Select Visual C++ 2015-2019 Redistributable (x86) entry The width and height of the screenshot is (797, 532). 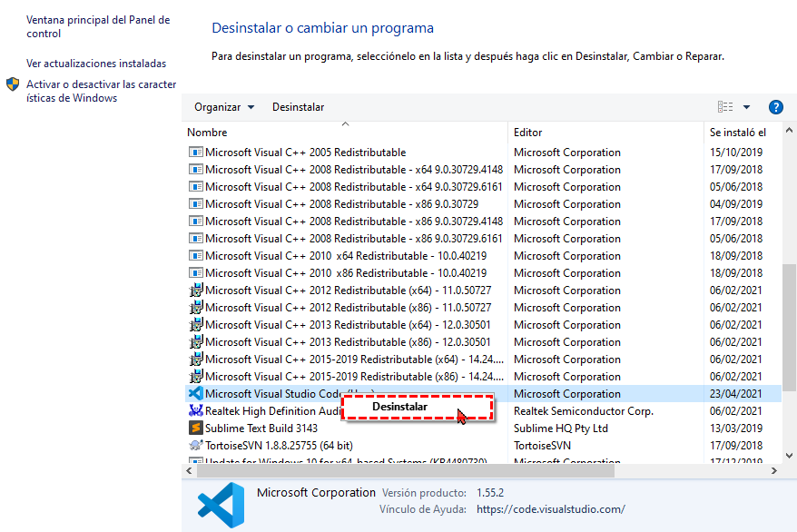(x=354, y=377)
